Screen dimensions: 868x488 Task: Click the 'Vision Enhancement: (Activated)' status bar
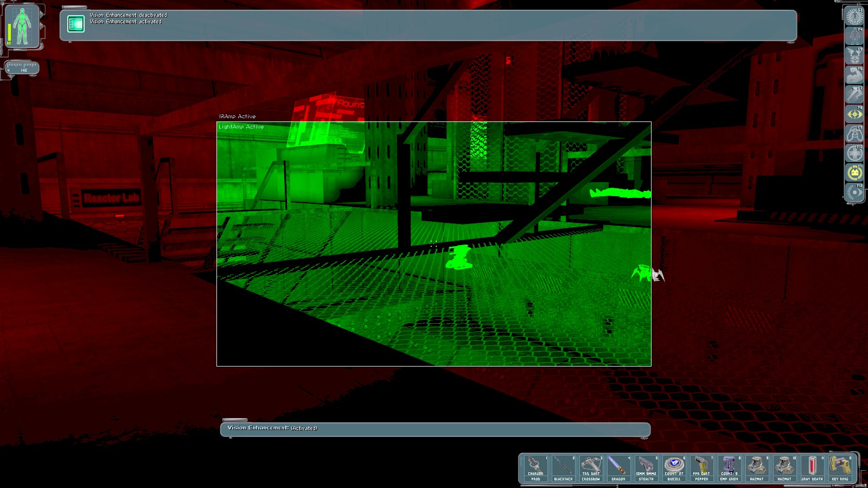pos(435,429)
